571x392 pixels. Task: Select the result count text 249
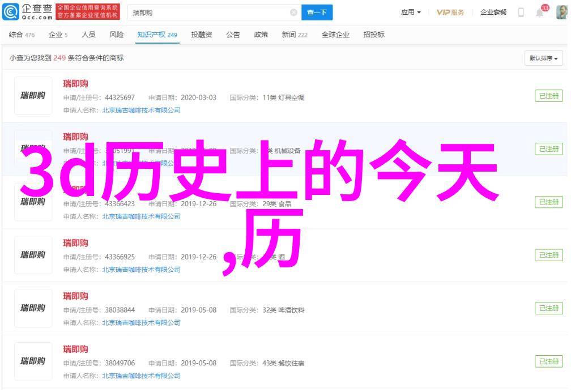[x=59, y=58]
